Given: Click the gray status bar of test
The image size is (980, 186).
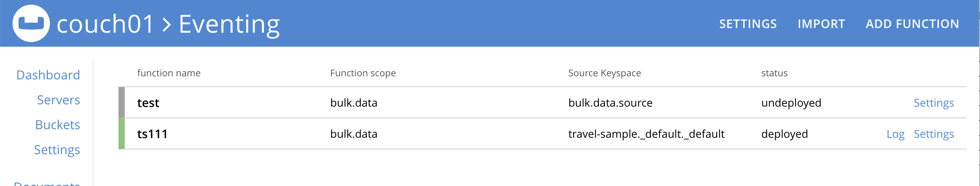Looking at the screenshot, I should tap(122, 103).
